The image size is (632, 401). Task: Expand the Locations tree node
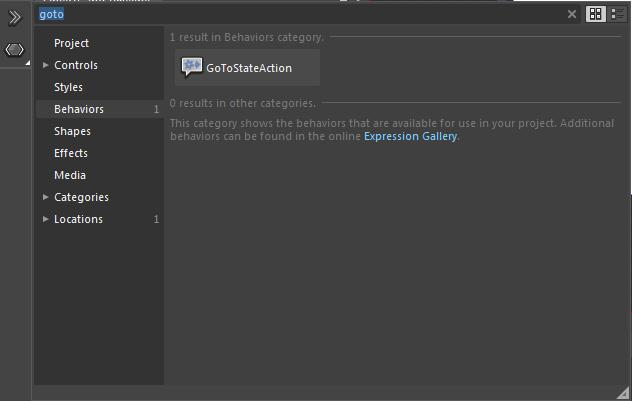46,219
